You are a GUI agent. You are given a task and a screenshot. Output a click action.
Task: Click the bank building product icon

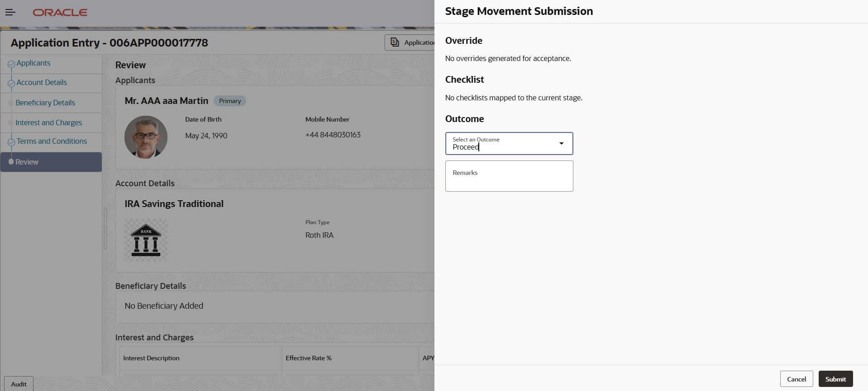146,240
